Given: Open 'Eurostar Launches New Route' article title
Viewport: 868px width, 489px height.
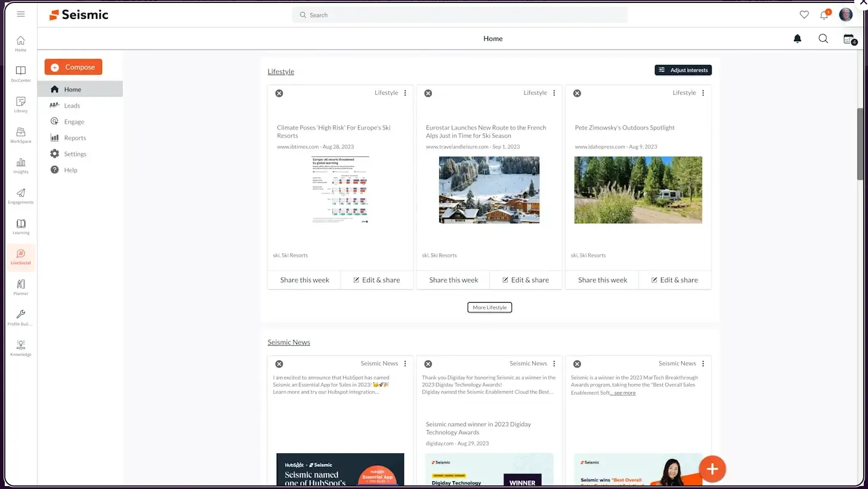Looking at the screenshot, I should click(486, 131).
